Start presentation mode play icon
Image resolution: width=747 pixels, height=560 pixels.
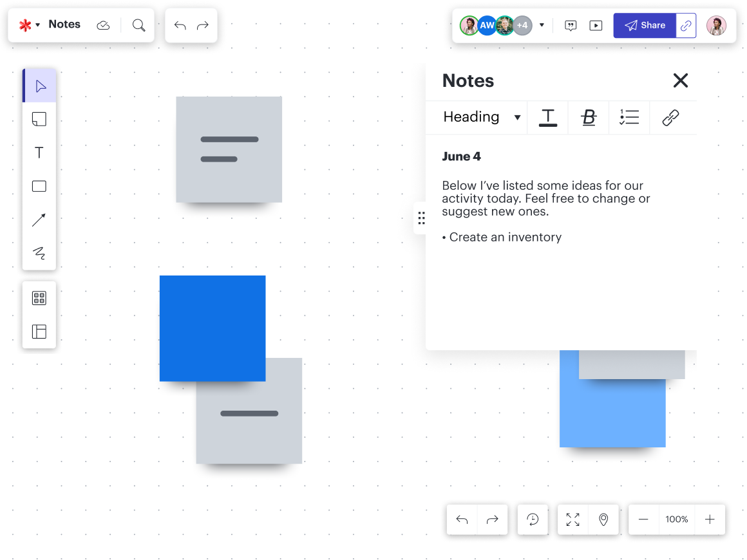click(596, 26)
